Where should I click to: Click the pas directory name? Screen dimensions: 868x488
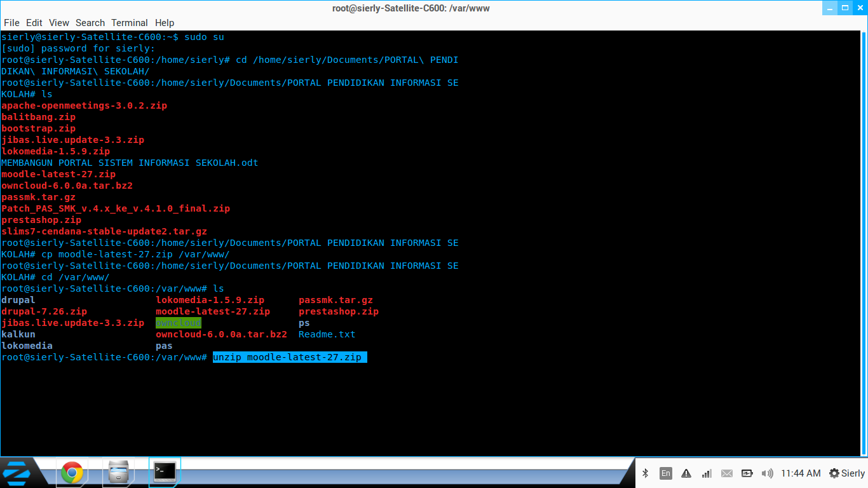coord(164,346)
